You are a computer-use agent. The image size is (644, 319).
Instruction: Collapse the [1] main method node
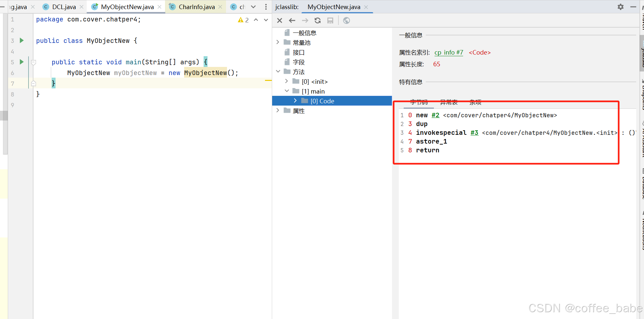[x=286, y=91]
